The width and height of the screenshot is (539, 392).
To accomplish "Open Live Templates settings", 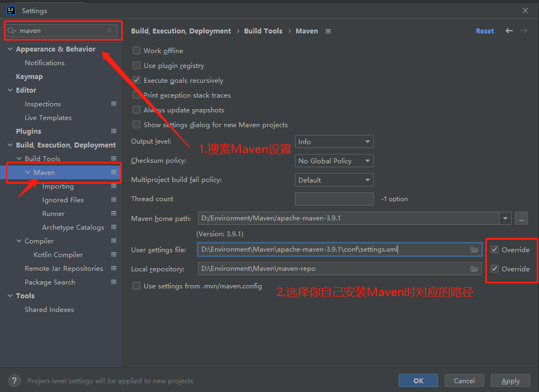I will [48, 117].
